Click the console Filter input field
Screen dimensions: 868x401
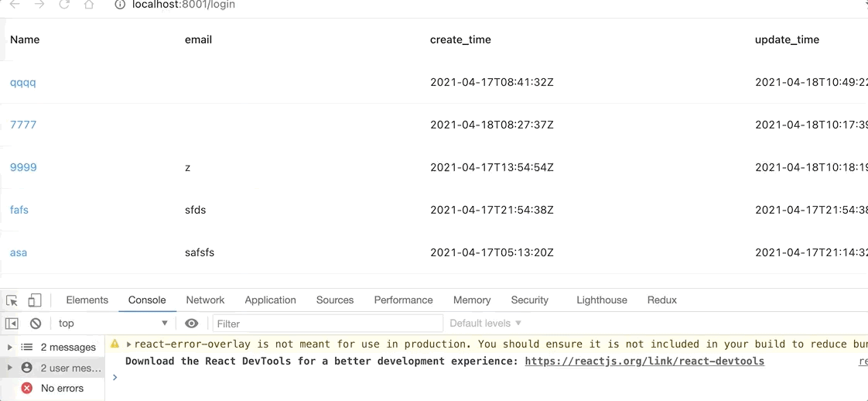click(328, 324)
